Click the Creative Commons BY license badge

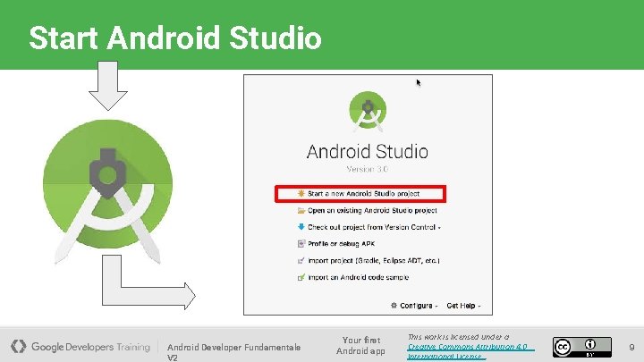[x=582, y=347]
